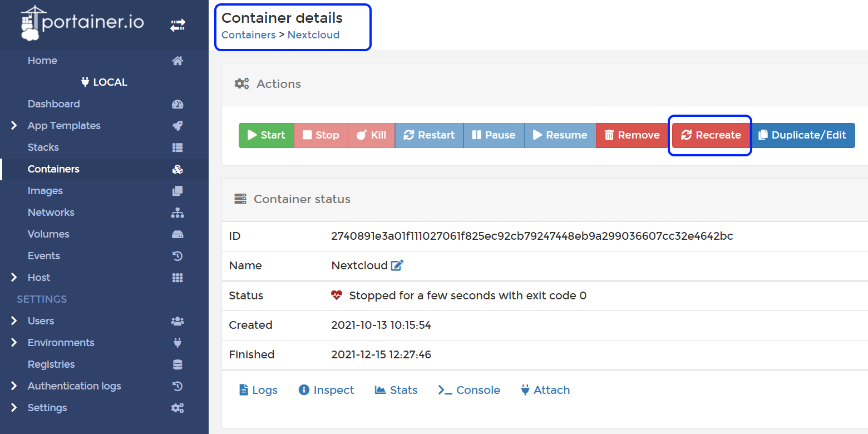Viewport: 868px width, 434px height.
Task: Click the Dashboard gauge icon
Action: (x=177, y=104)
